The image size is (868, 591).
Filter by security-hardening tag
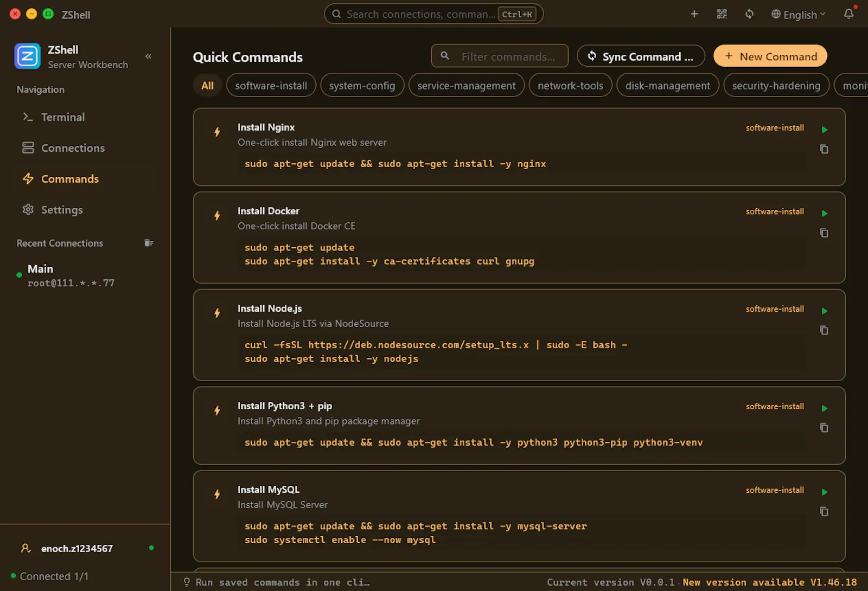click(x=776, y=86)
